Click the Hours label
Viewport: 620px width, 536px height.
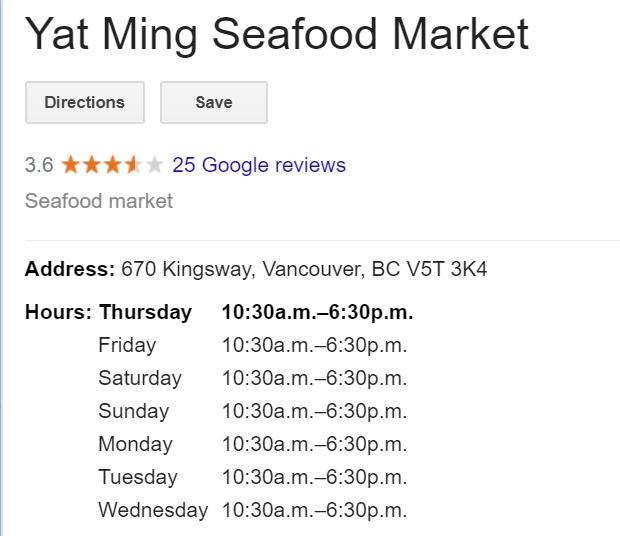point(59,312)
